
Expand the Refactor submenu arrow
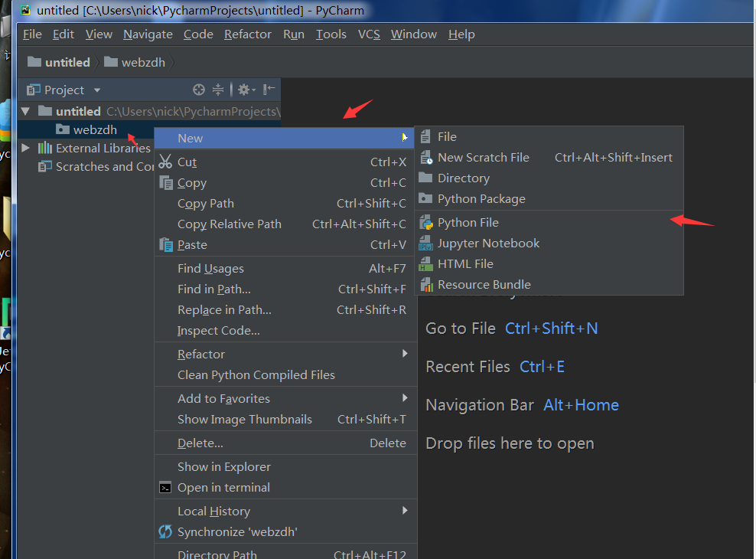tap(405, 354)
